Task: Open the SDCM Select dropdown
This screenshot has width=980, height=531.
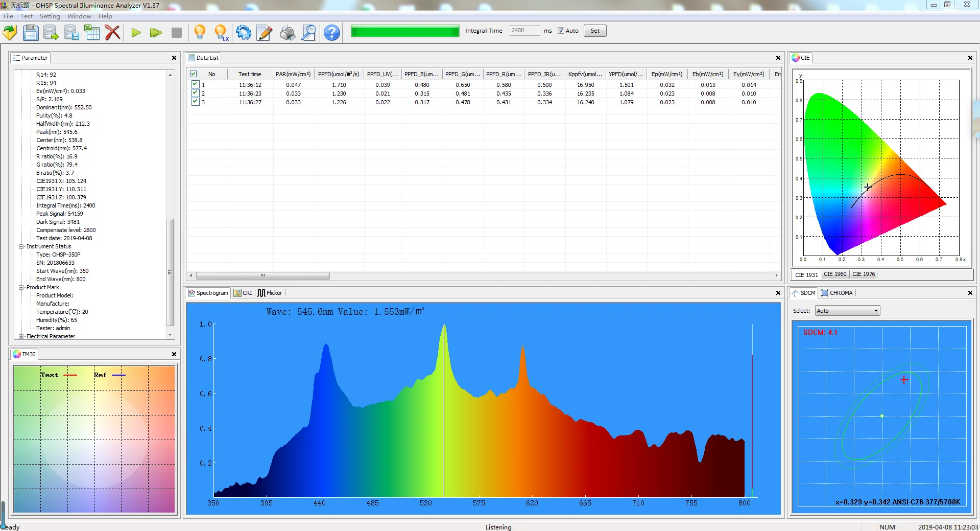Action: [x=876, y=310]
